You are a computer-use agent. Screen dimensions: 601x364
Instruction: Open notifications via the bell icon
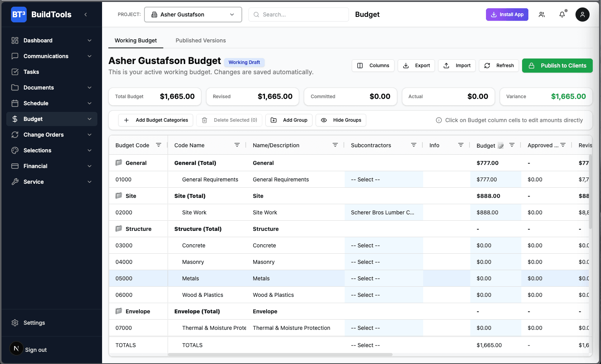[562, 14]
